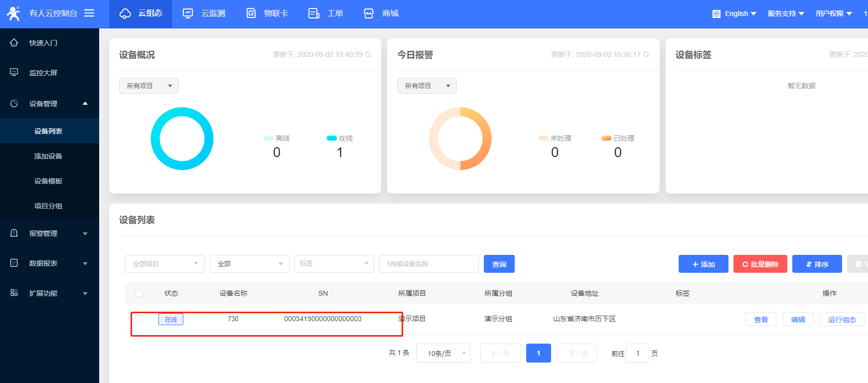Open the 所有项目 dropdown in 设备概况
Image resolution: width=868 pixels, height=383 pixels.
click(x=148, y=86)
